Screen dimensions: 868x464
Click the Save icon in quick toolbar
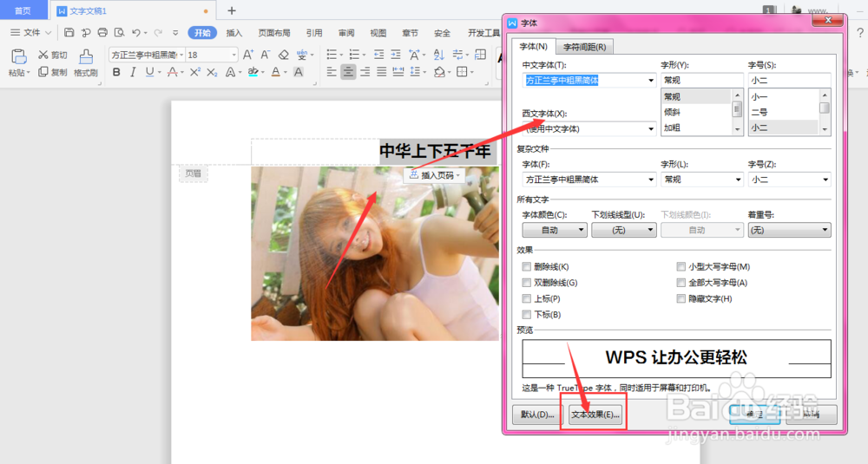click(69, 33)
